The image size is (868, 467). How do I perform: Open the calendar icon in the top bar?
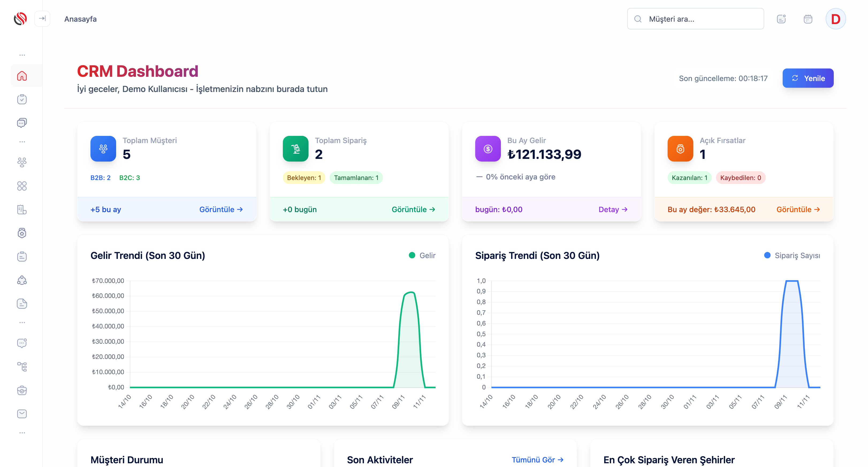tap(808, 19)
